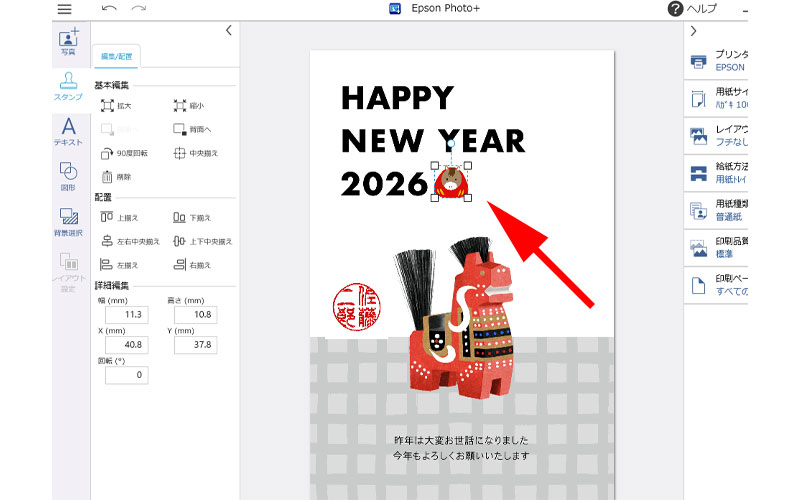
Task: Align horizontal centers (左右中央揃え)
Action: coord(130,241)
